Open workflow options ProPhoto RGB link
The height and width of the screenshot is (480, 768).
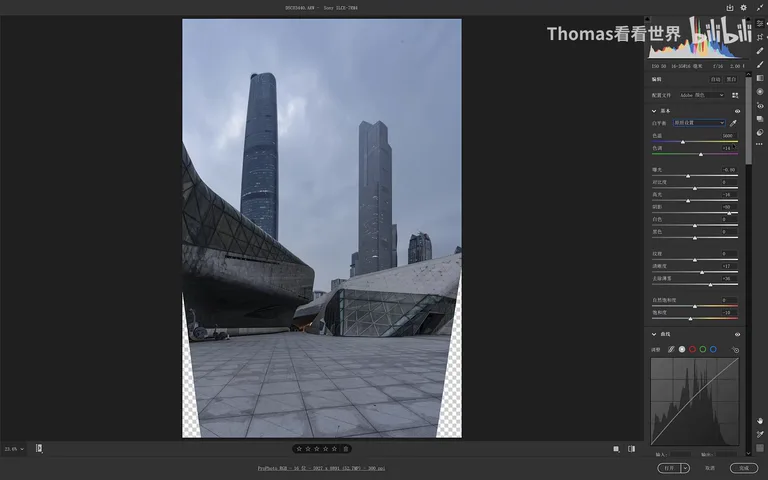coord(321,468)
